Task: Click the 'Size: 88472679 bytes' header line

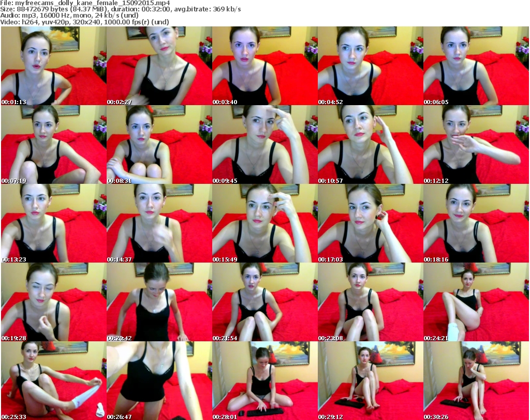Action: (x=120, y=9)
